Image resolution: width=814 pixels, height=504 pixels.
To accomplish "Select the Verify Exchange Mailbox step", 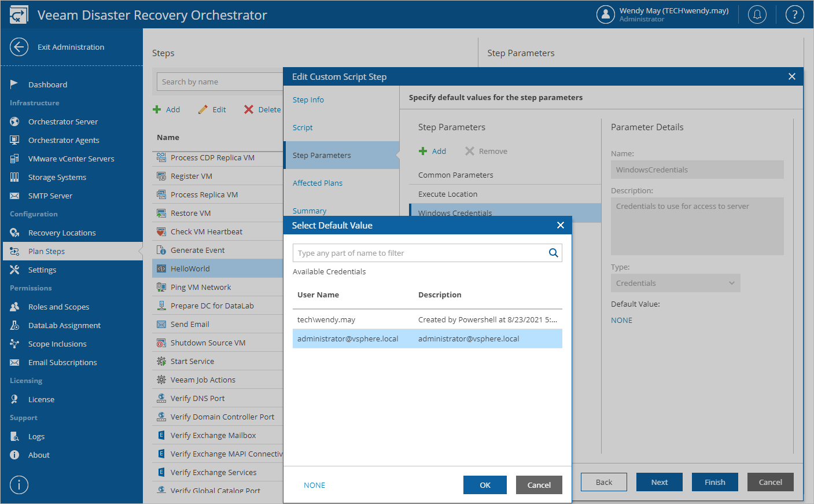I will coord(218,435).
